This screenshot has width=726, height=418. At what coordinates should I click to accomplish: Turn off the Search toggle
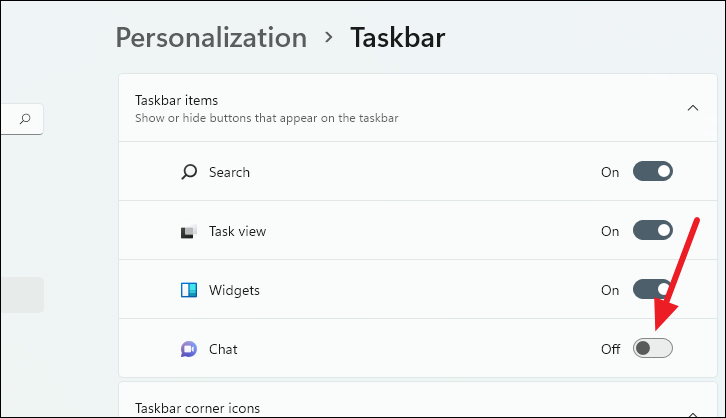[653, 171]
